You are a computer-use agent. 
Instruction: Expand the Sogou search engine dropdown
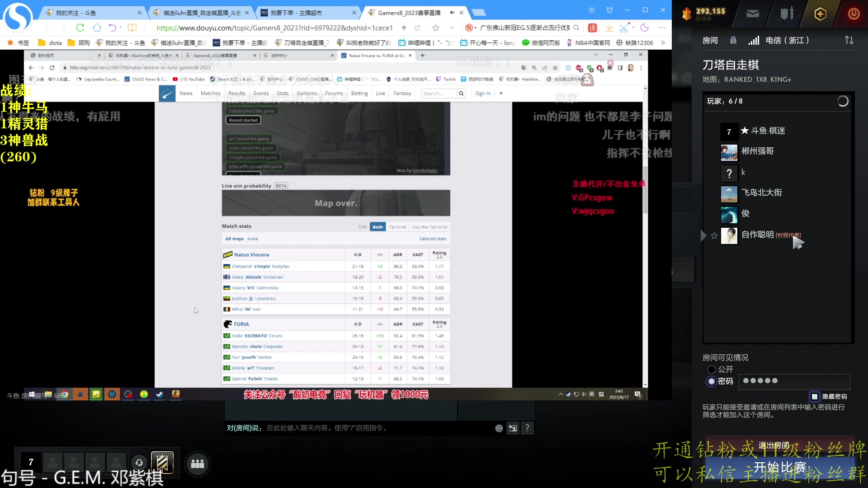475,28
